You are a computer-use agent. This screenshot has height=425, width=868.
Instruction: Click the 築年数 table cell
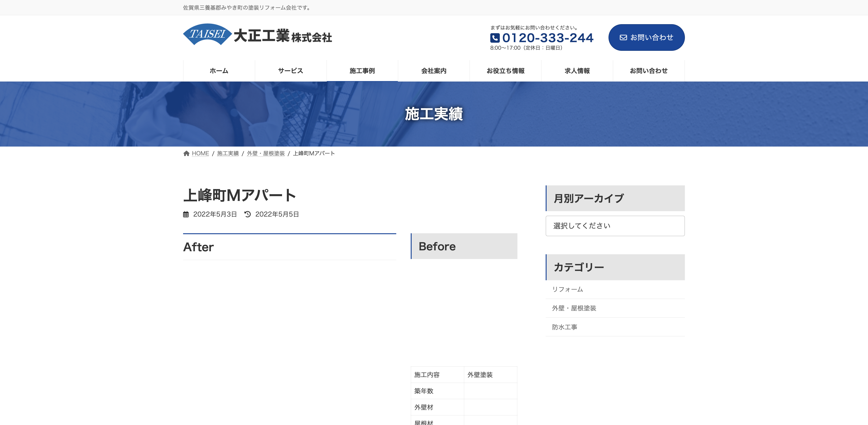coord(437,391)
